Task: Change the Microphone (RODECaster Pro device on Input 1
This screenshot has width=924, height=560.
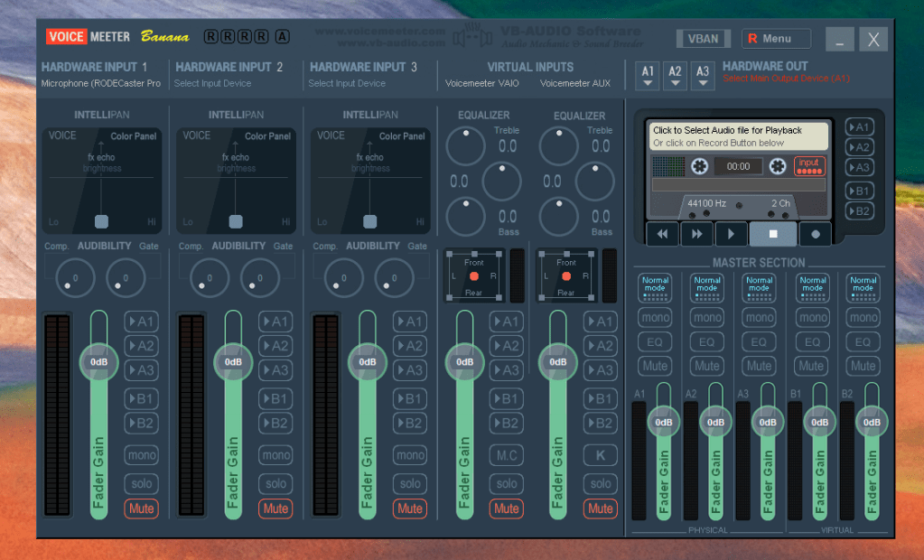Action: [x=101, y=83]
